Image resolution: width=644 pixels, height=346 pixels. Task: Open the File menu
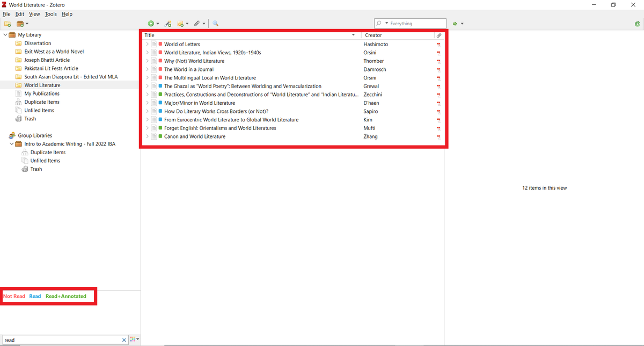pyautogui.click(x=6, y=14)
